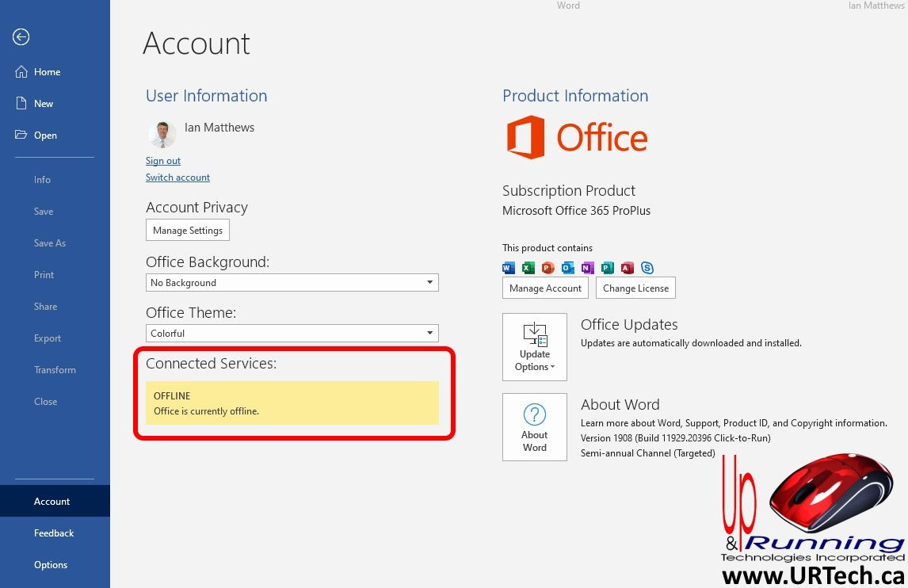Viewport: 908px width, 588px height.
Task: Select Save As in the sidebar
Action: [x=55, y=243]
